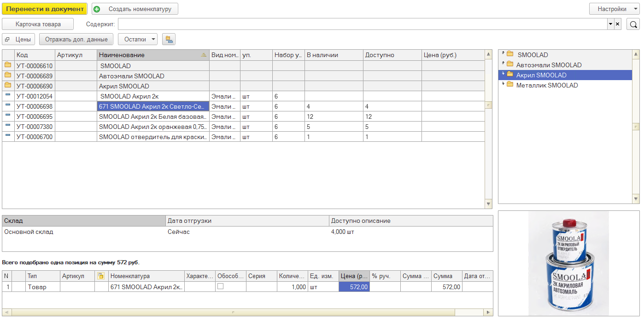The image size is (644, 320).
Task: Select the Акрил SMOOLAD tree item label
Action: (x=541, y=75)
